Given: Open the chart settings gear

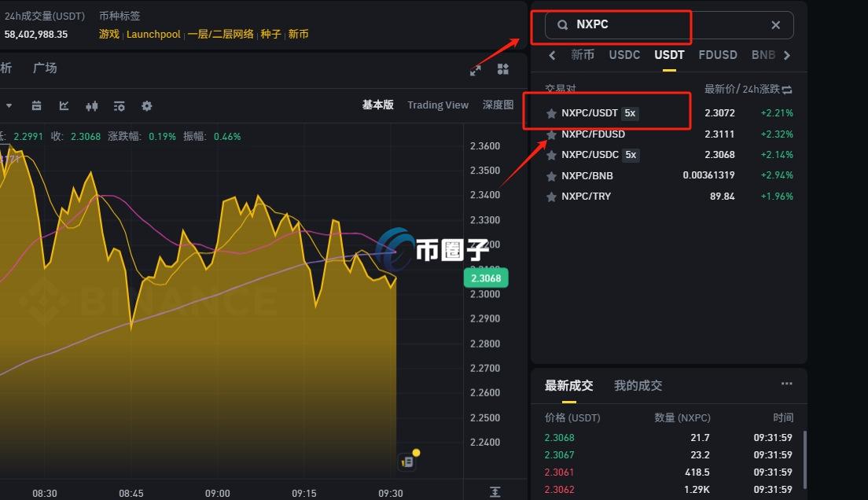Looking at the screenshot, I should (x=146, y=105).
